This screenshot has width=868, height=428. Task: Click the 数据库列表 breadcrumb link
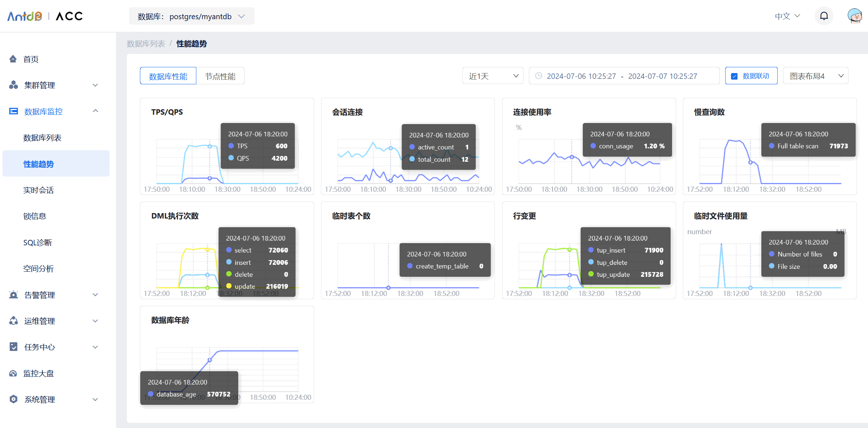(x=146, y=44)
